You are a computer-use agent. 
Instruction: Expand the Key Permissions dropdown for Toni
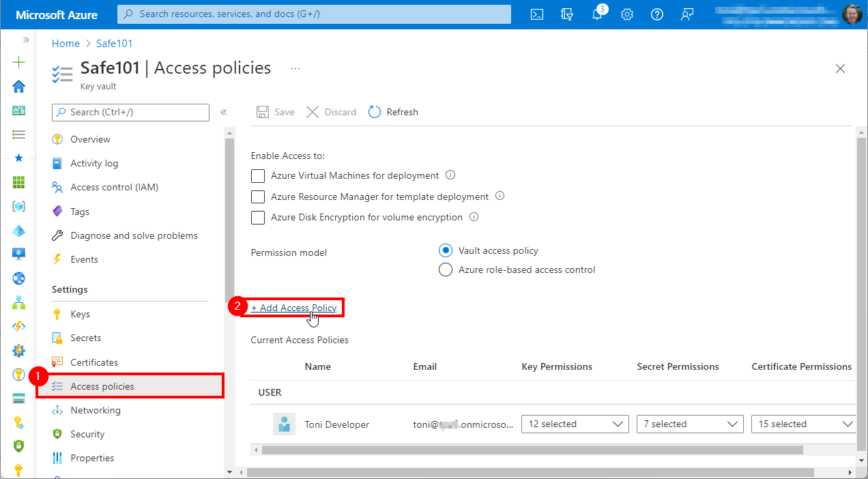pos(575,424)
